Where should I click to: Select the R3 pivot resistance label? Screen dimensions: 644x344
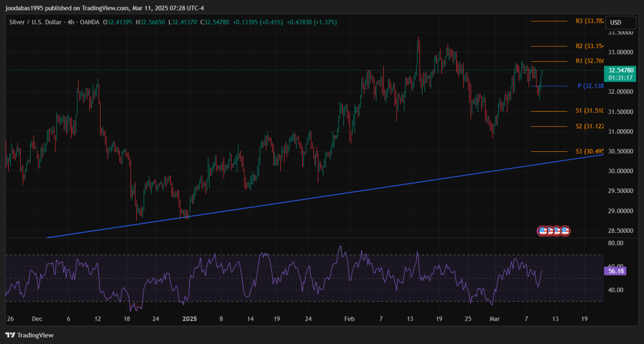(590, 21)
